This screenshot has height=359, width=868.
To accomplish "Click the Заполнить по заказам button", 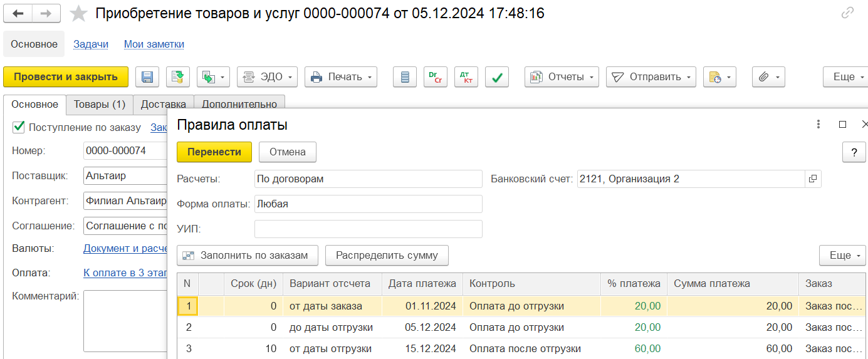I will click(x=248, y=255).
